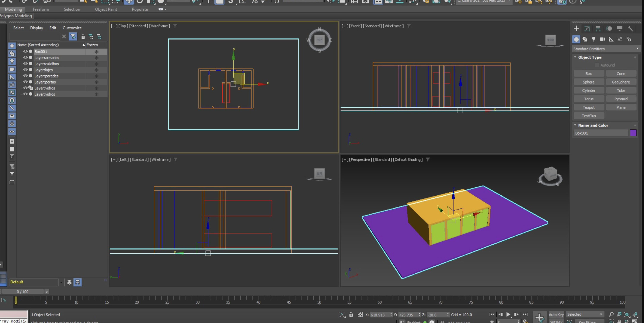Screen dimensions: 644x323
Task: Toggle frozen state of Layer:portas
Action: coord(96,82)
